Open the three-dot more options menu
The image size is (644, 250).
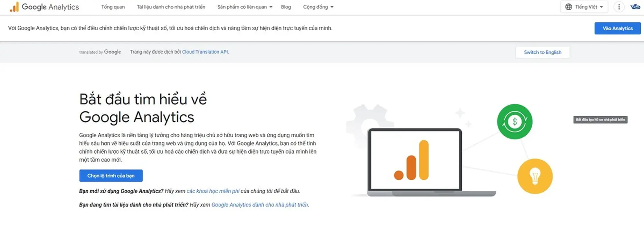click(x=619, y=7)
